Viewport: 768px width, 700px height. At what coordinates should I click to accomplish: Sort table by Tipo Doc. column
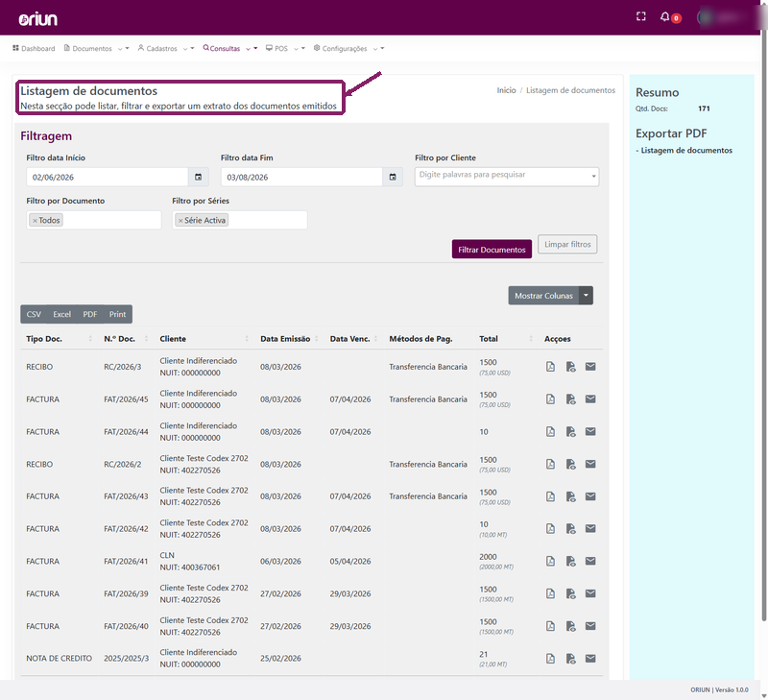point(44,339)
